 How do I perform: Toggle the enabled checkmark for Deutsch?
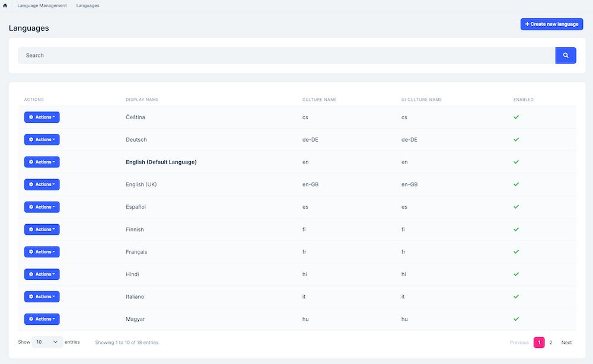pyautogui.click(x=516, y=139)
